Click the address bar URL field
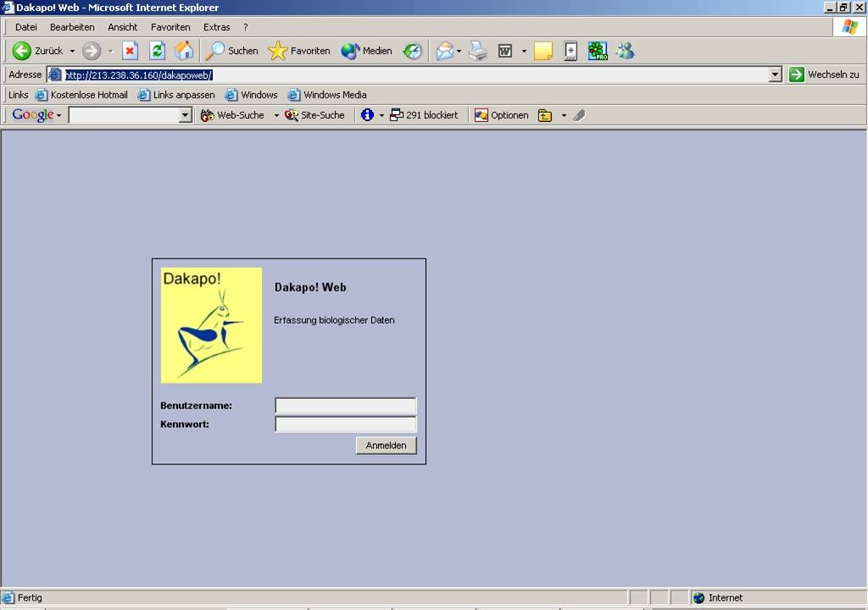 point(415,75)
